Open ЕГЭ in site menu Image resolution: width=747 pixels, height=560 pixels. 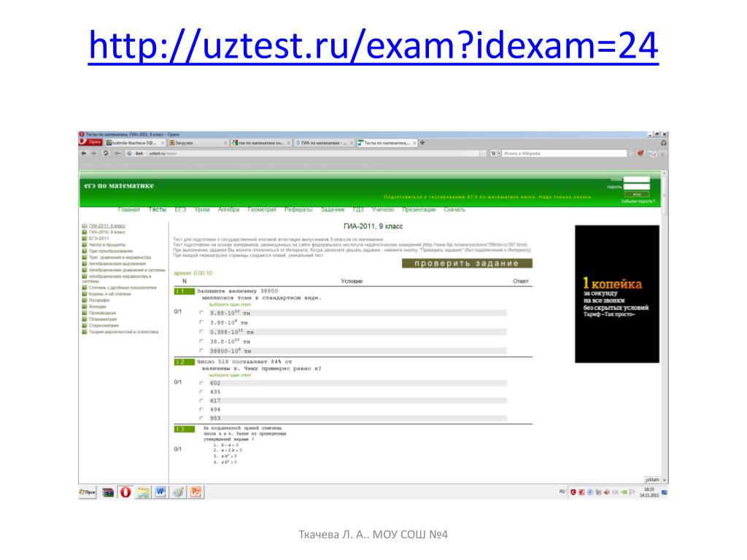pyautogui.click(x=180, y=209)
